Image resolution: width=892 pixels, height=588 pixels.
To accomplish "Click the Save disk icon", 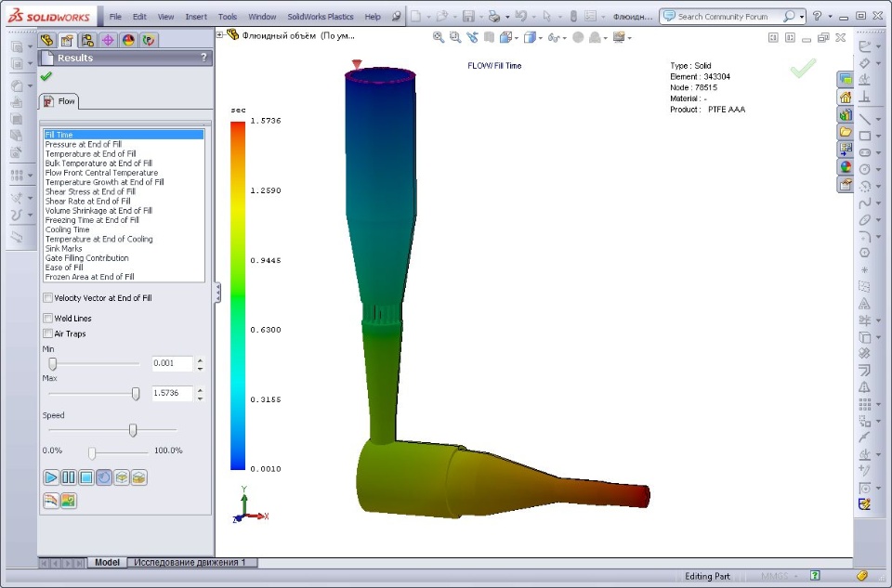I will coord(468,17).
